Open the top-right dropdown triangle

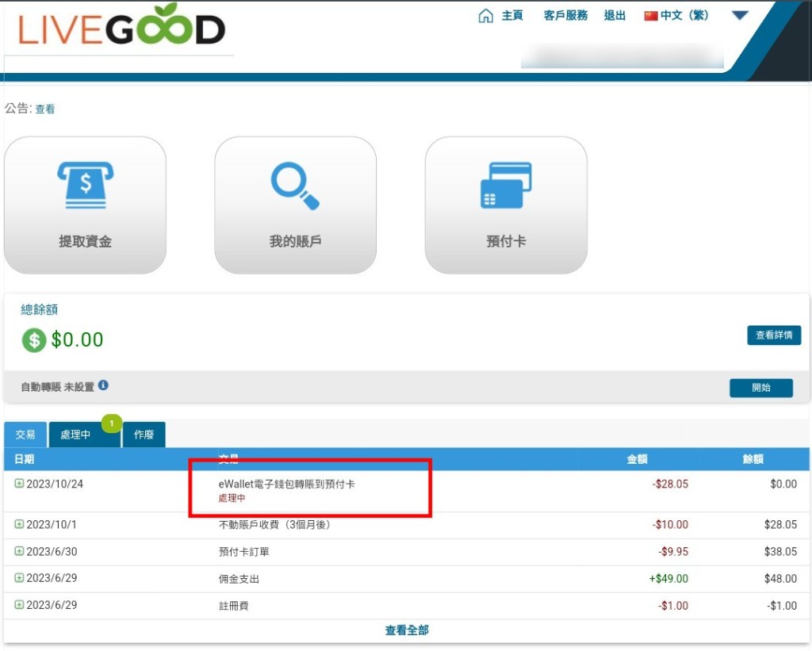[x=740, y=15]
